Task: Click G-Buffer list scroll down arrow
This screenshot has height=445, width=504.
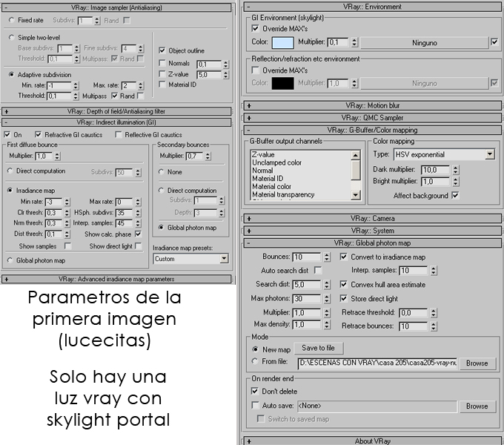Action: coord(355,194)
